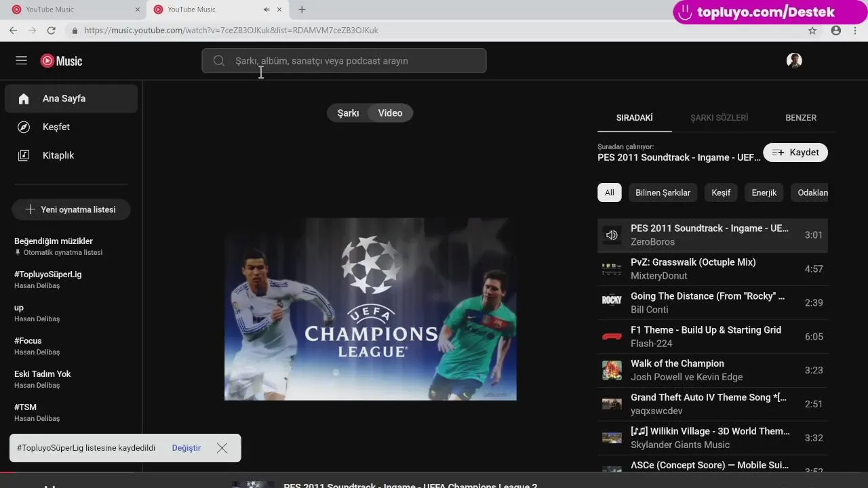Open Chrome profile icon
The height and width of the screenshot is (488, 868).
(835, 30)
